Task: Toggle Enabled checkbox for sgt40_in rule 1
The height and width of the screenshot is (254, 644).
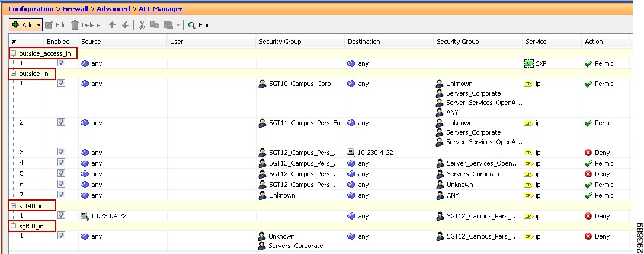Action: pos(61,215)
